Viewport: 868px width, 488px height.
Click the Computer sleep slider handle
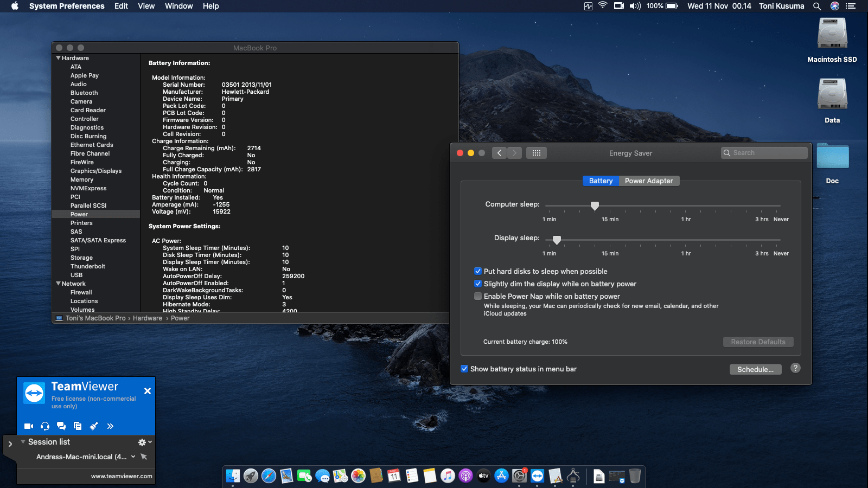click(x=595, y=206)
